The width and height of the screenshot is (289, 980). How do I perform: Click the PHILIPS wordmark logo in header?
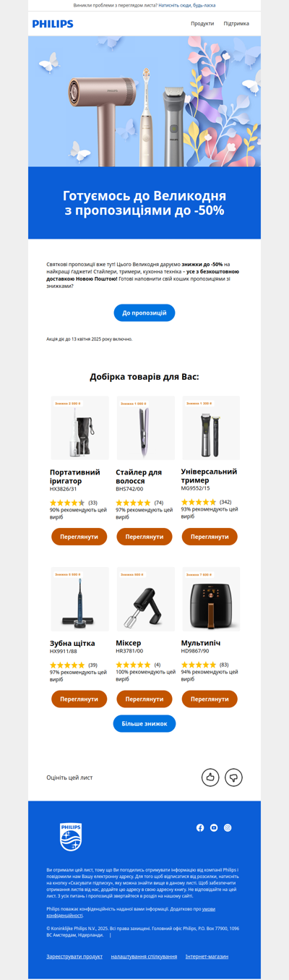(53, 24)
